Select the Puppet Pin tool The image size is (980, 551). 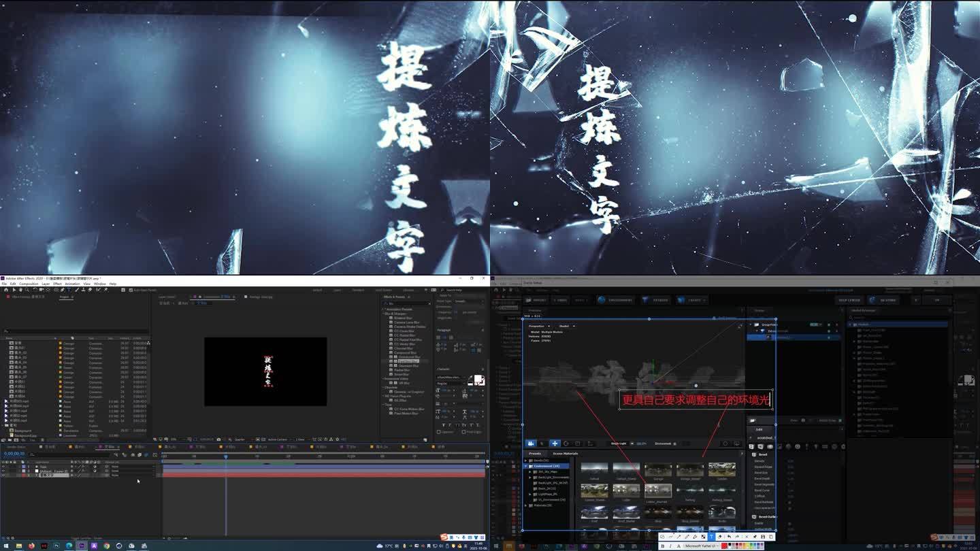point(105,290)
